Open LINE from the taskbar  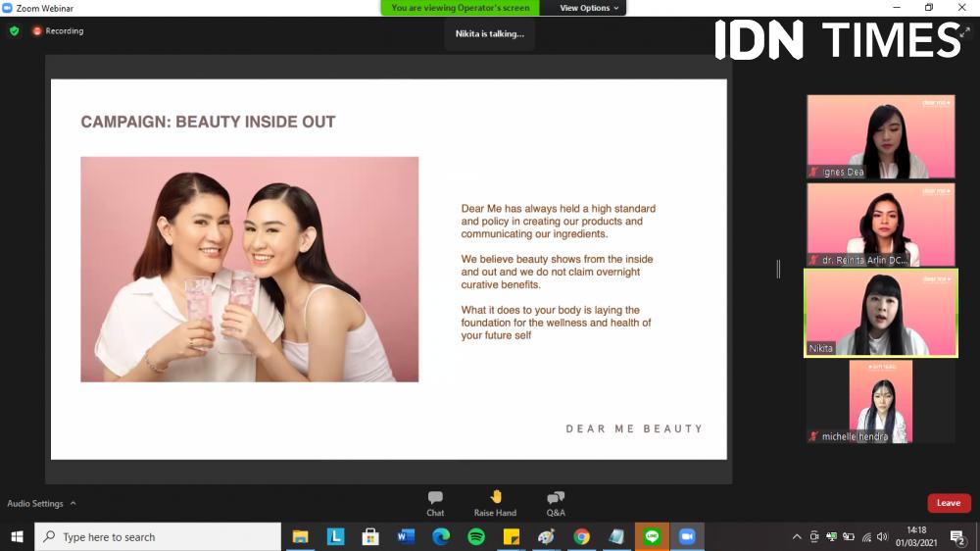652,536
